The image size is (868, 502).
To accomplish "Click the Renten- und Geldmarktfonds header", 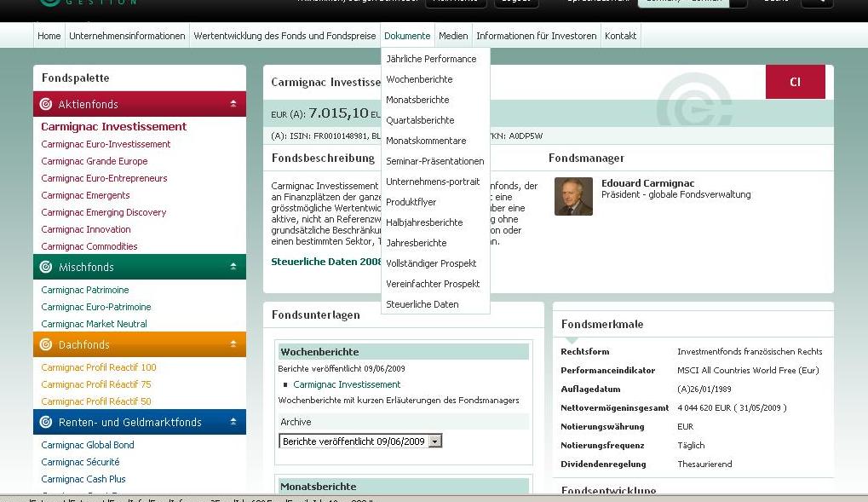I will (x=140, y=422).
